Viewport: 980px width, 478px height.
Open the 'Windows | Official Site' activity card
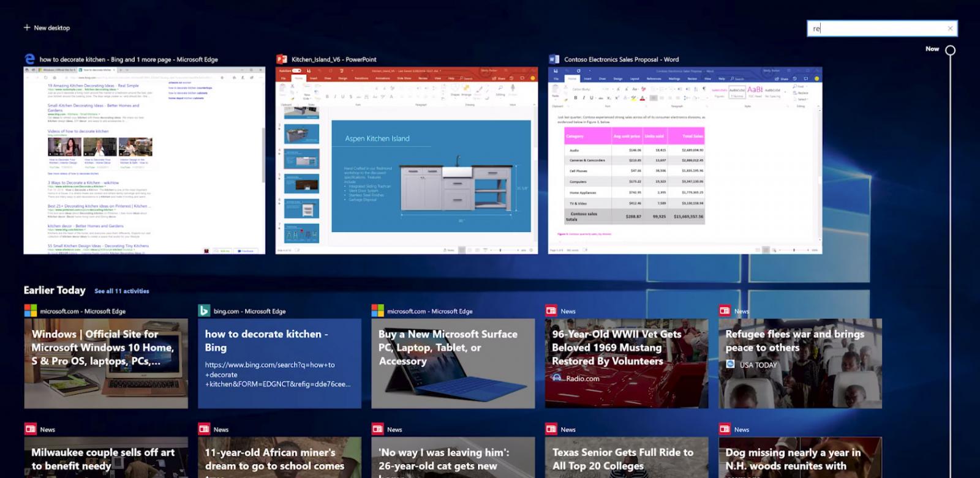[106, 364]
